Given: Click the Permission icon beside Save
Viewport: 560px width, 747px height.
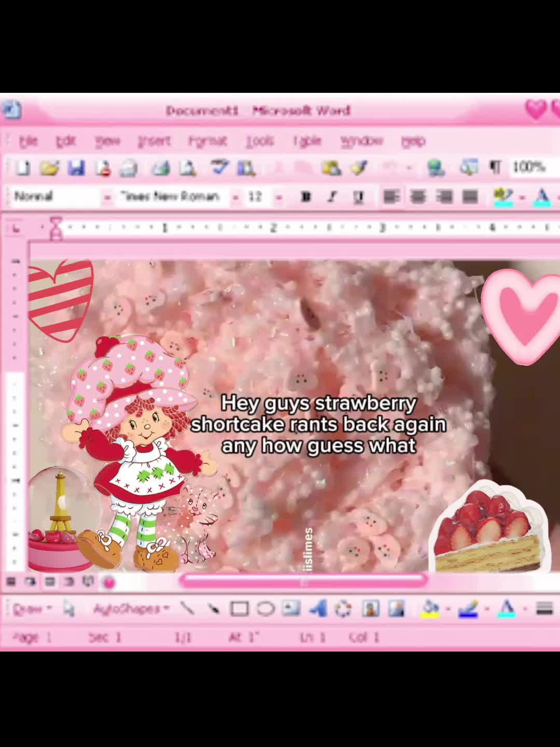Looking at the screenshot, I should [103, 168].
